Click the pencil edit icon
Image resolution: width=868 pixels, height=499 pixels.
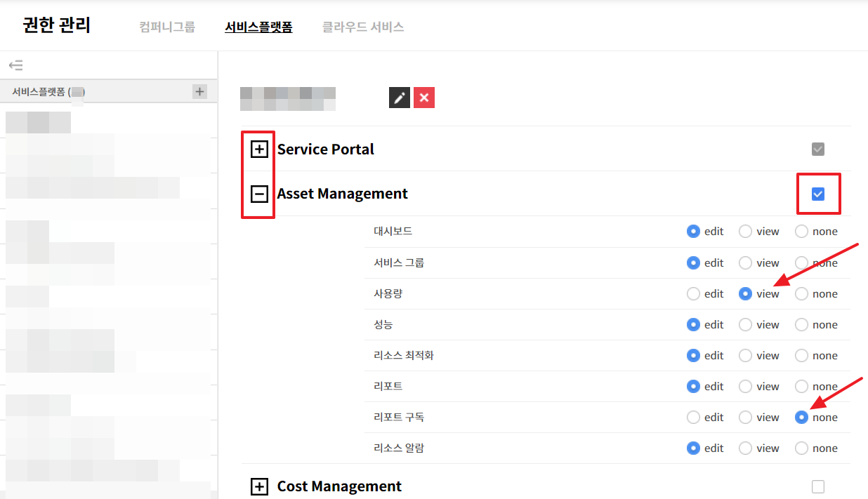tap(399, 98)
